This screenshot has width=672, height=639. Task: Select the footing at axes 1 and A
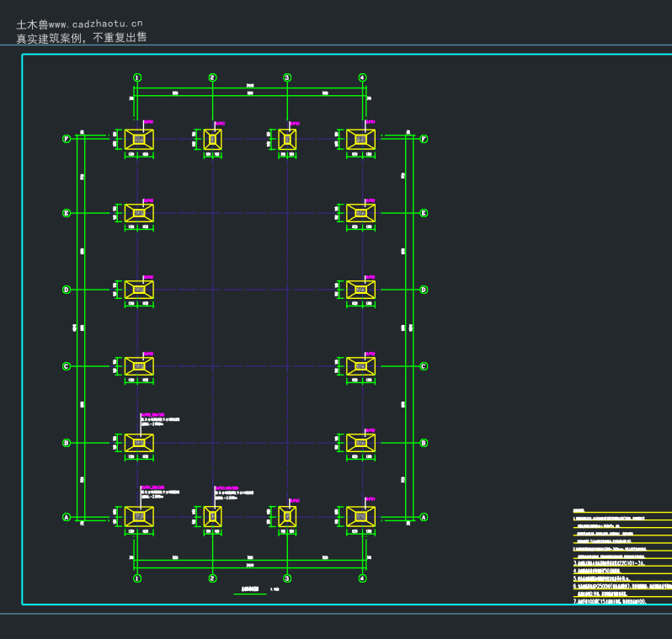[139, 517]
